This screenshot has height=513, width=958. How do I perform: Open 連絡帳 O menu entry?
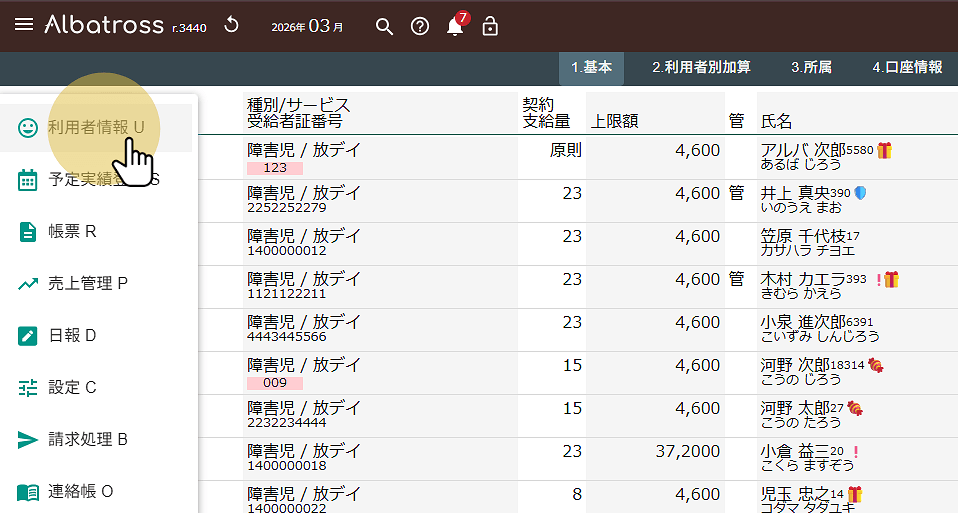pyautogui.click(x=80, y=492)
